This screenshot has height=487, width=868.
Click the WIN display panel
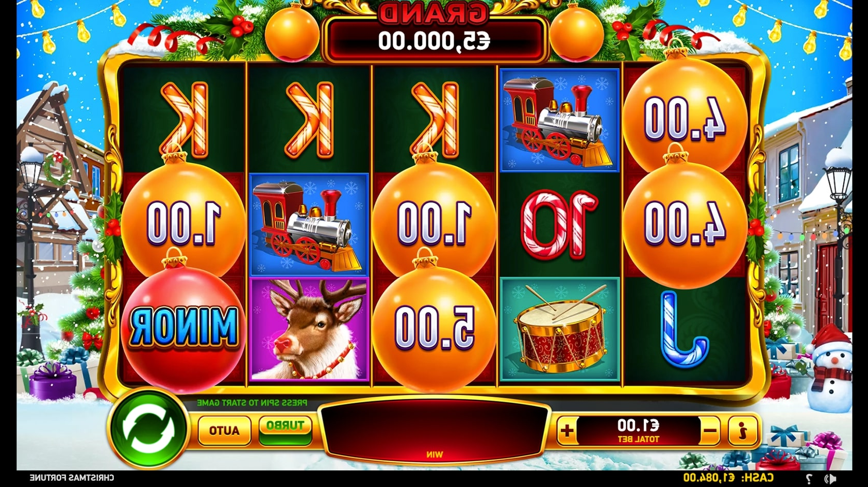[434, 430]
